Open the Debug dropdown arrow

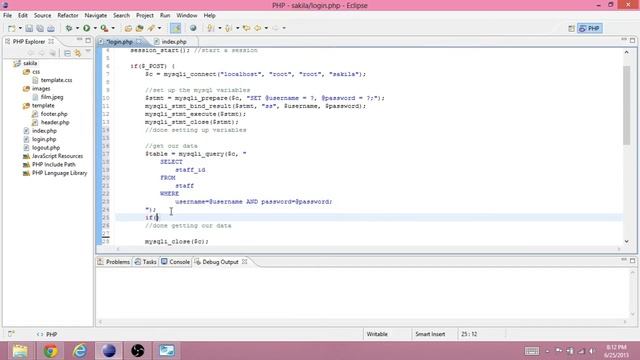pyautogui.click(x=77, y=28)
